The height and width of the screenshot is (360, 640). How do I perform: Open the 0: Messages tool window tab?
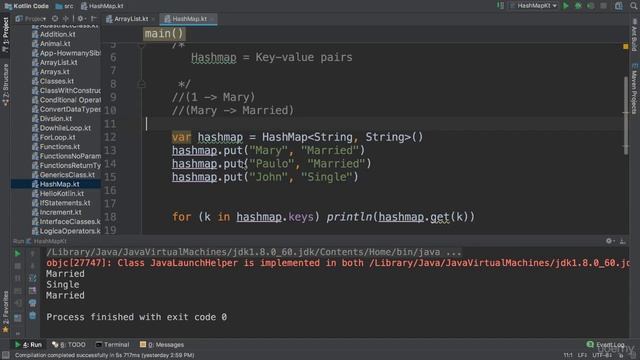162,345
